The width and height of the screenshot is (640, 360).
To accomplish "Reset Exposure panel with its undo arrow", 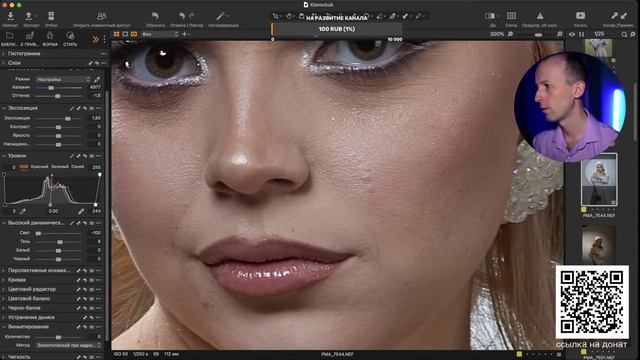I will tap(85, 108).
